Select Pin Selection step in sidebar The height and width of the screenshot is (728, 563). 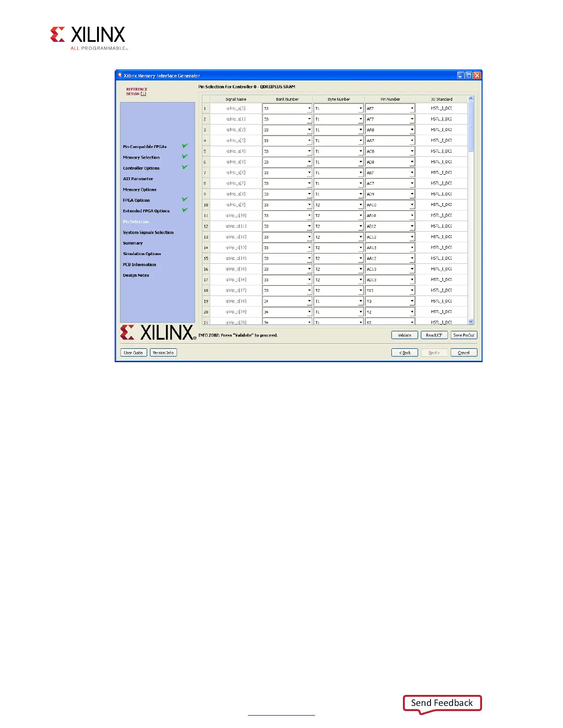(x=136, y=222)
